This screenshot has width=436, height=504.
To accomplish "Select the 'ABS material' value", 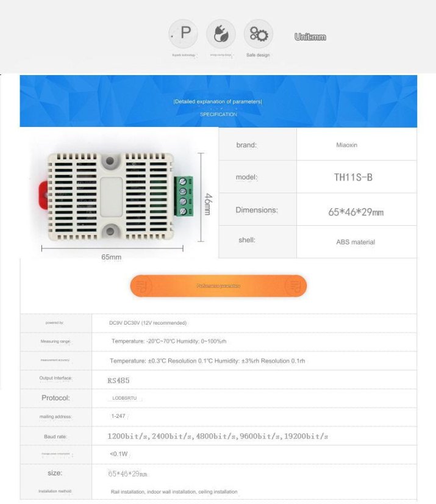I will coord(356,242).
